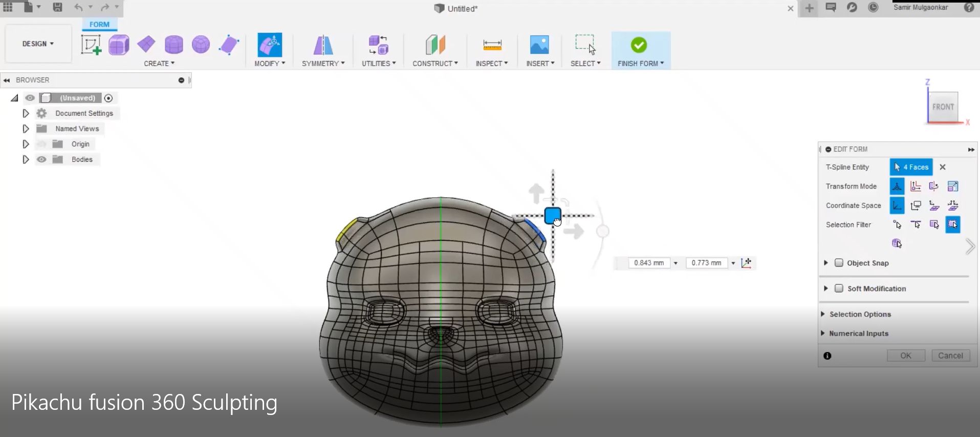Viewport: 980px width, 437px height.
Task: Click the extensions icon beside notifications
Action: coord(852,7)
